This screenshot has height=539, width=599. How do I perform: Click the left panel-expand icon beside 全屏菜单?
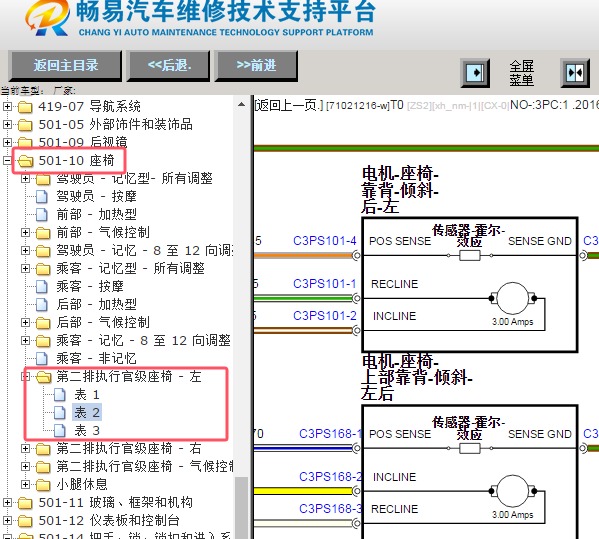[x=475, y=73]
